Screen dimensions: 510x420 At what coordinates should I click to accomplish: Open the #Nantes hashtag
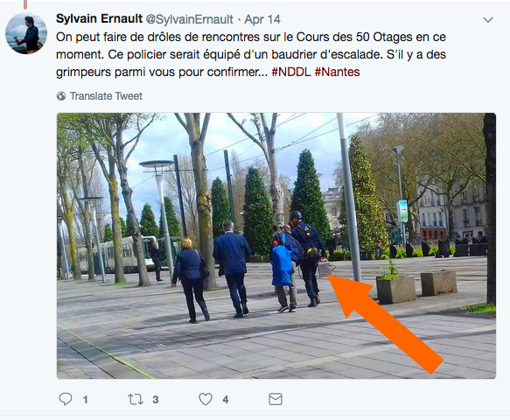tap(338, 72)
